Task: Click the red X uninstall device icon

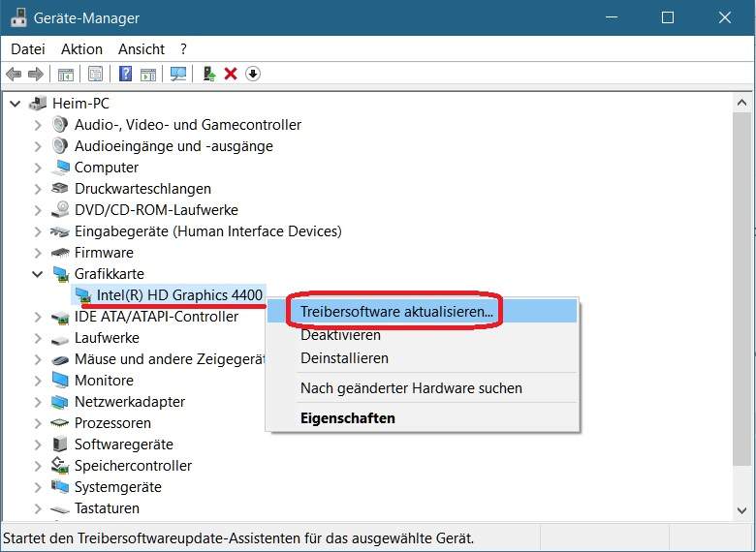Action: pyautogui.click(x=231, y=74)
